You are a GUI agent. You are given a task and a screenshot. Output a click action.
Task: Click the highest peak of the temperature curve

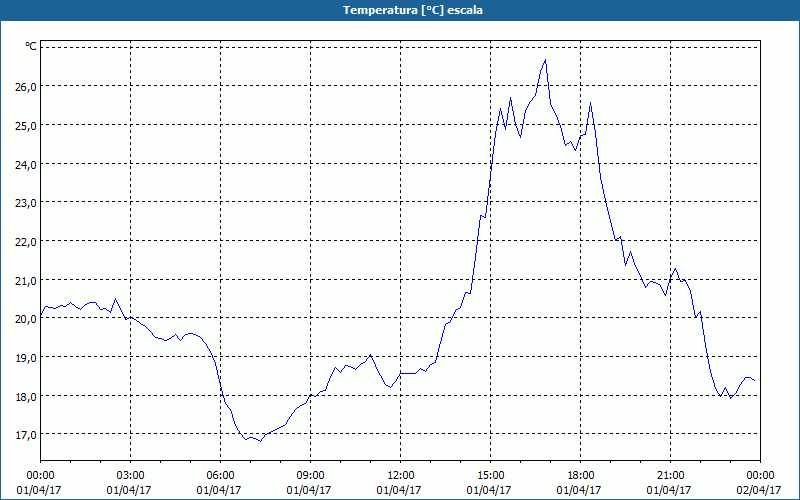pos(545,60)
